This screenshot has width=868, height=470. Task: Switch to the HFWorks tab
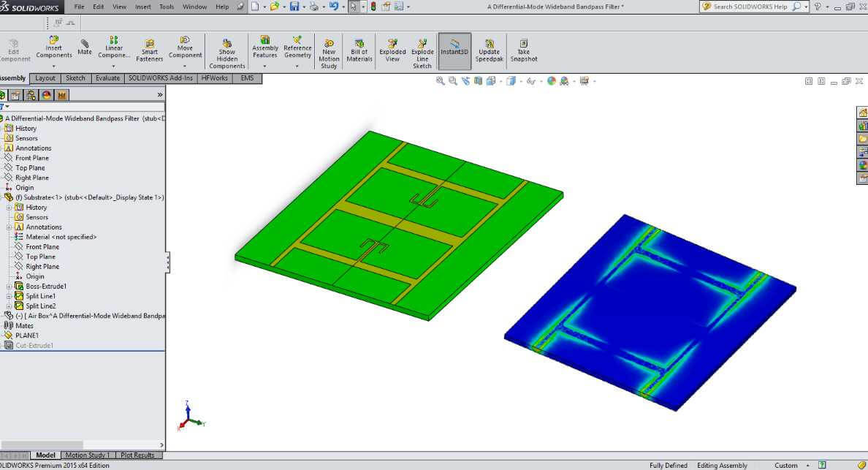(x=214, y=78)
